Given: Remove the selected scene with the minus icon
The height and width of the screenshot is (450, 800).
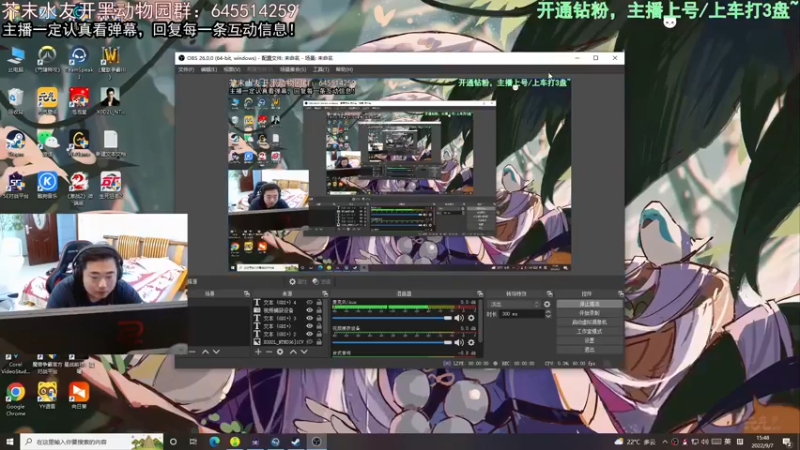Looking at the screenshot, I should 192,352.
